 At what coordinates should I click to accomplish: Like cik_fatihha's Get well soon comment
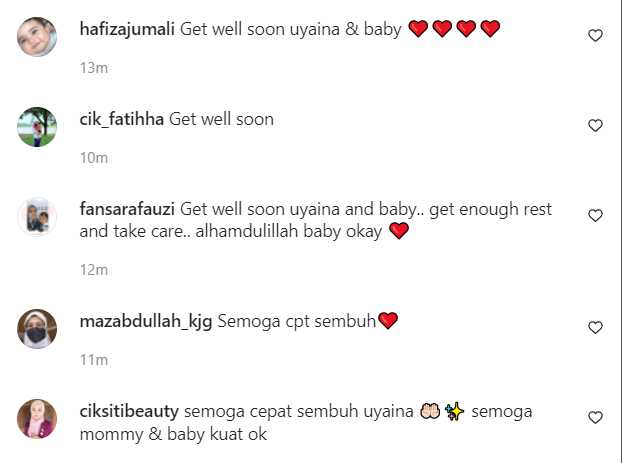pos(595,125)
